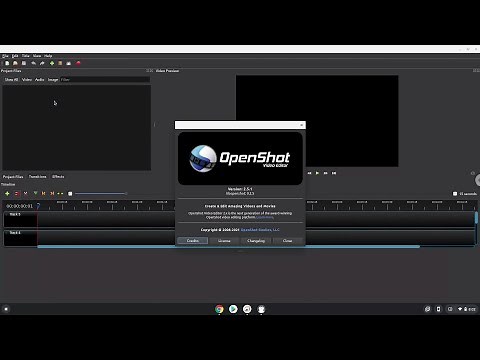Image resolution: width=480 pixels, height=360 pixels.
Task: Click the Fullscreen toolbar icon
Action: point(69,63)
